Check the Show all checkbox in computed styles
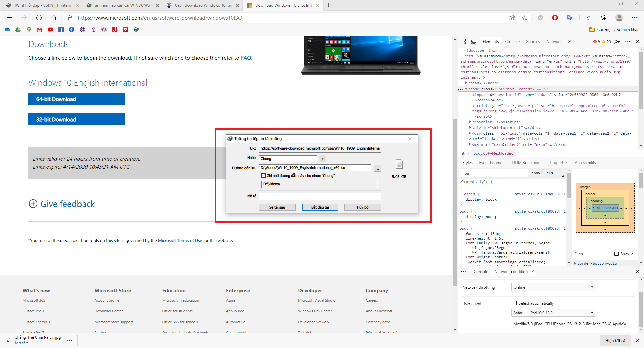This screenshot has height=348, width=644. tap(616, 254)
